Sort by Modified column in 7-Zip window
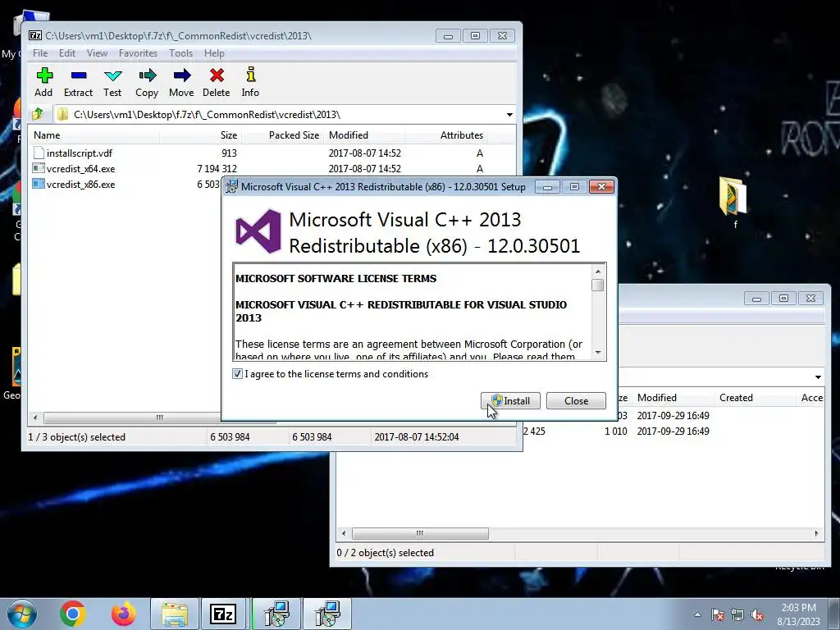This screenshot has width=840, height=630. (364, 135)
